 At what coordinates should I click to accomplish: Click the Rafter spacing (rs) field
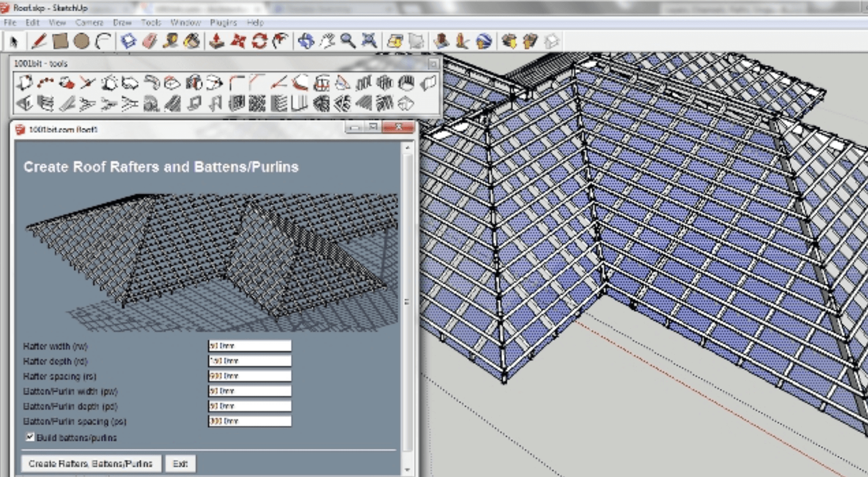tap(249, 376)
